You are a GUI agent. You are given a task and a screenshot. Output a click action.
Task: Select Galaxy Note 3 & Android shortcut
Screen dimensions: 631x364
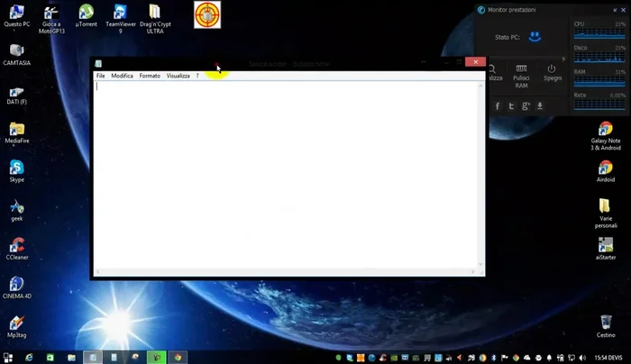pyautogui.click(x=606, y=136)
